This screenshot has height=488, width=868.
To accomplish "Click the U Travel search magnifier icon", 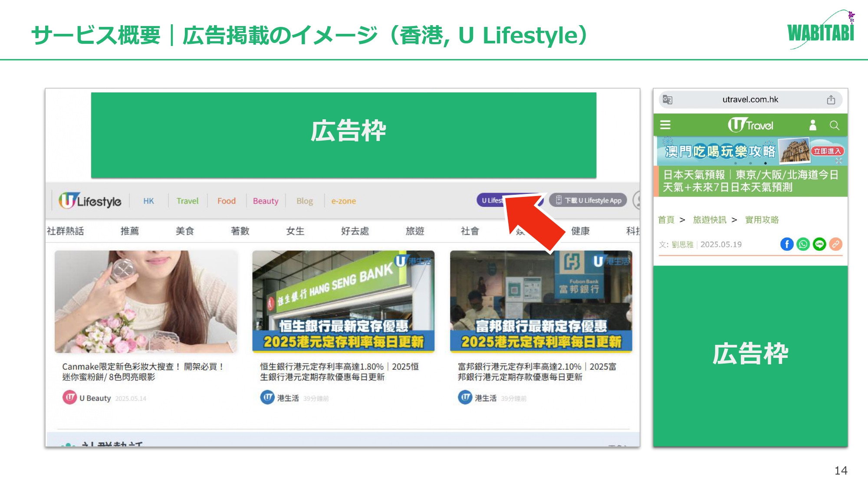I will [834, 125].
